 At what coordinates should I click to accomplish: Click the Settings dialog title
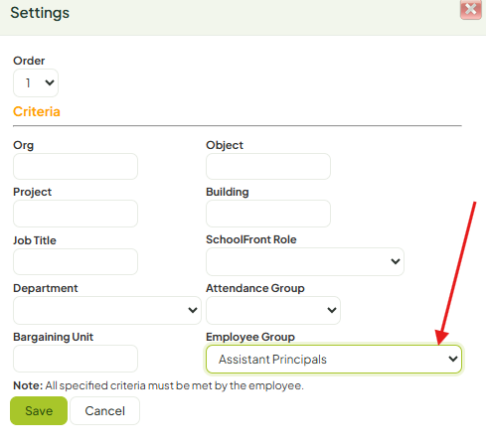pyautogui.click(x=40, y=13)
